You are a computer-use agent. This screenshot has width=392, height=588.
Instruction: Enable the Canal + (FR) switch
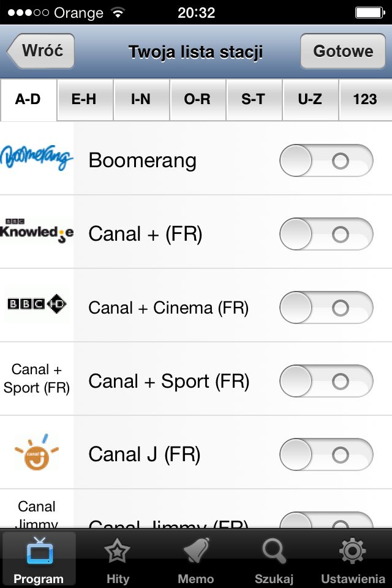coord(326,234)
